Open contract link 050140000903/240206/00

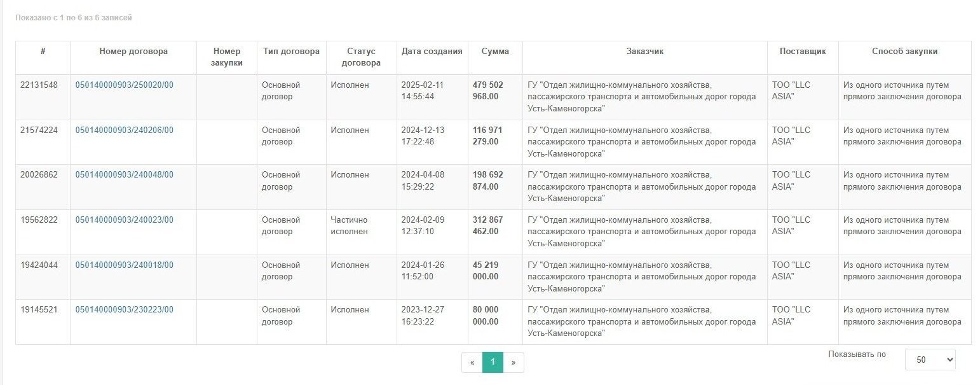[125, 130]
